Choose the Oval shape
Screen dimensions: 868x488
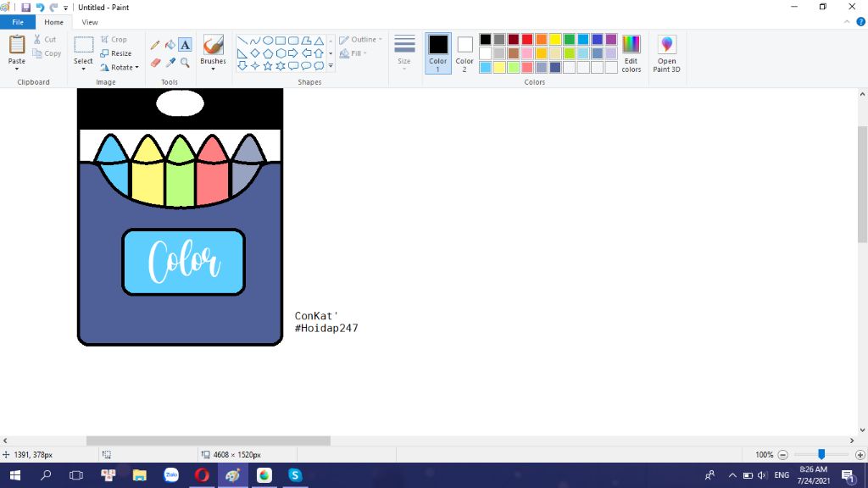tap(267, 41)
